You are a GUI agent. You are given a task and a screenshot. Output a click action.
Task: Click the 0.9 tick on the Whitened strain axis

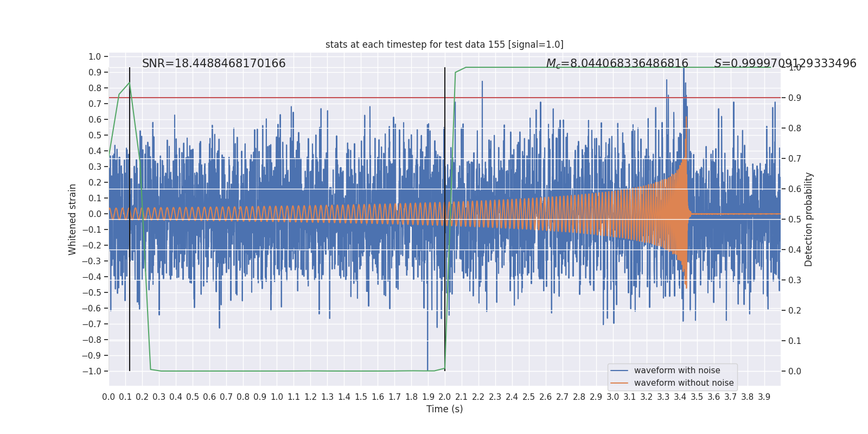pos(95,72)
